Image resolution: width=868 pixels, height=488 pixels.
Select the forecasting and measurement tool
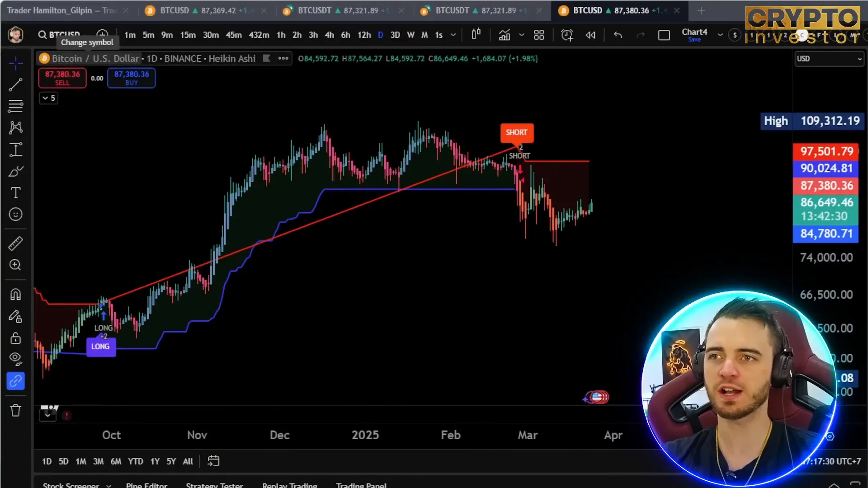click(16, 150)
